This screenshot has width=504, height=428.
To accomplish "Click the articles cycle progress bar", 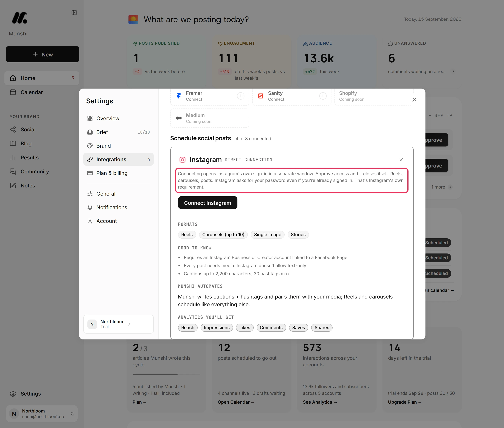I will tap(166, 374).
